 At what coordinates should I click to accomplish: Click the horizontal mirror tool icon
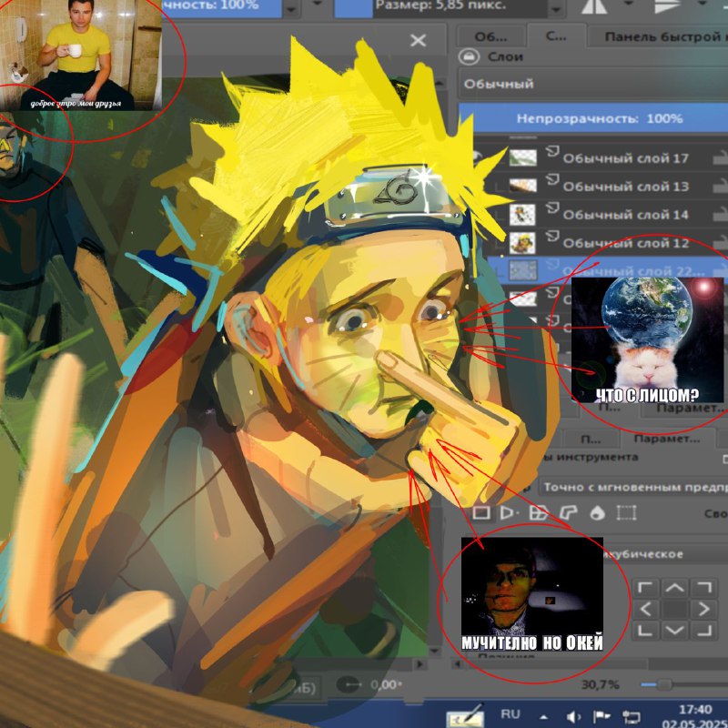594,6
